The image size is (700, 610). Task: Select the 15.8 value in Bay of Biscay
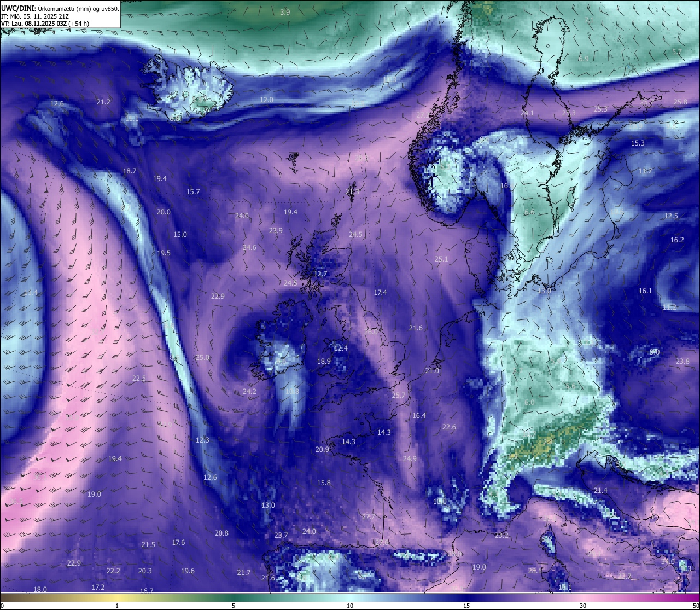(324, 483)
